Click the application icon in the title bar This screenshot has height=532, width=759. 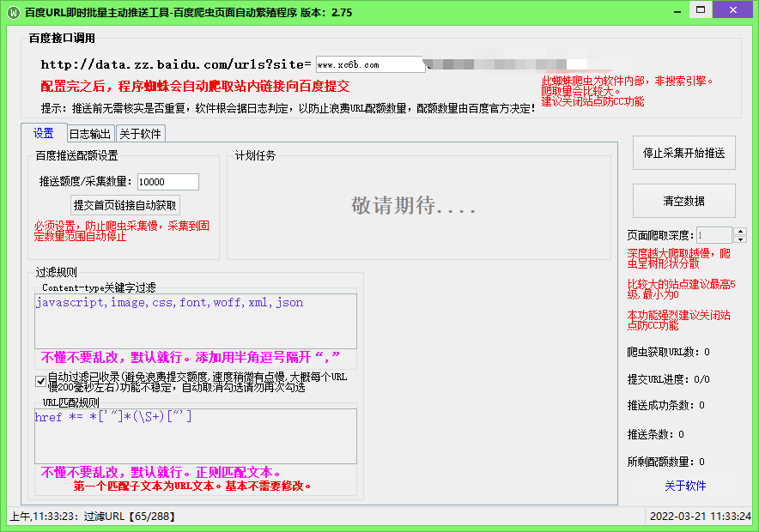coord(14,11)
